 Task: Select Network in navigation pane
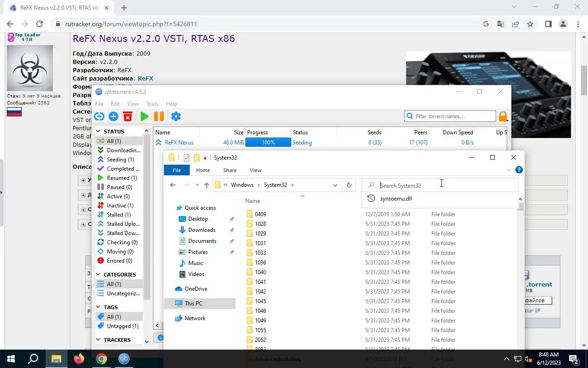195,318
